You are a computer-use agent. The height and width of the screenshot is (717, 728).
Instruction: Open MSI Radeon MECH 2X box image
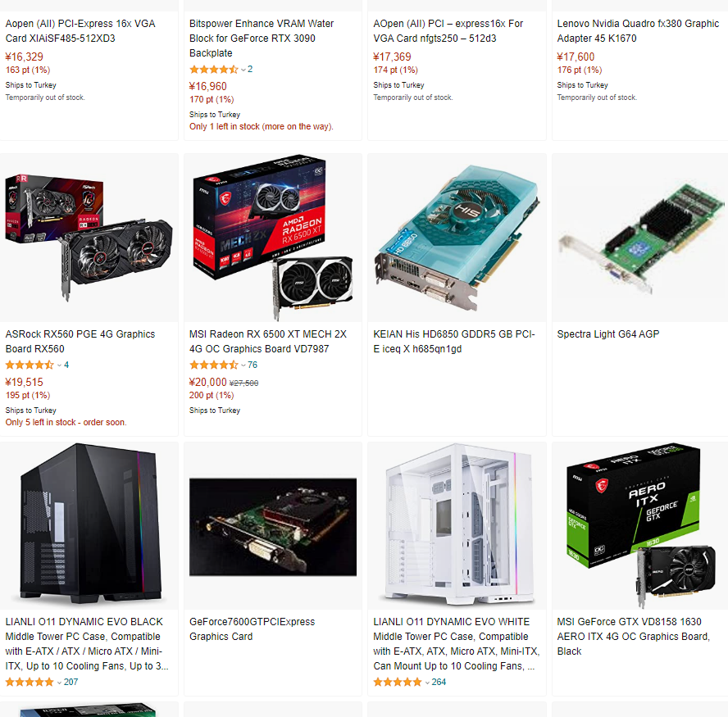[x=273, y=238]
